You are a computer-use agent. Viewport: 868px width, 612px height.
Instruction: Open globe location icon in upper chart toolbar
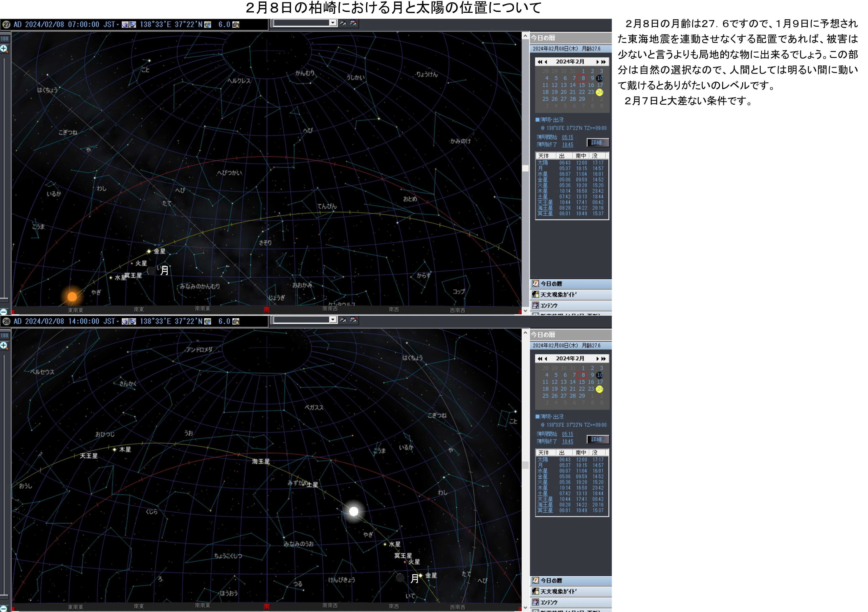(x=208, y=24)
